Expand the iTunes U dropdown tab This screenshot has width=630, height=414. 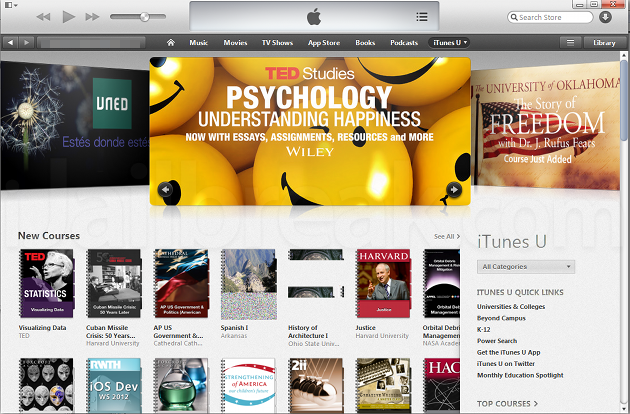coord(449,42)
